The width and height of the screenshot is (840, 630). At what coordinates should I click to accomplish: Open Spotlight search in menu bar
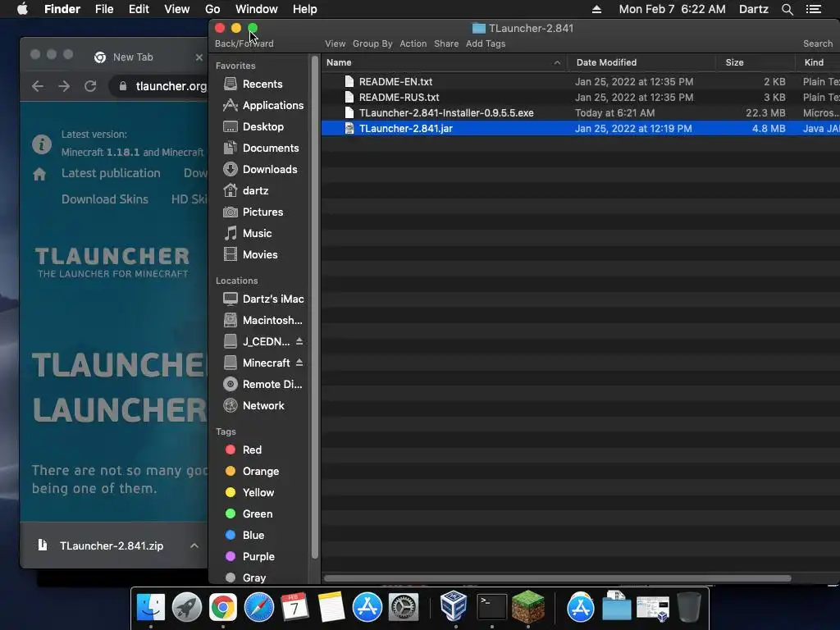pyautogui.click(x=787, y=10)
